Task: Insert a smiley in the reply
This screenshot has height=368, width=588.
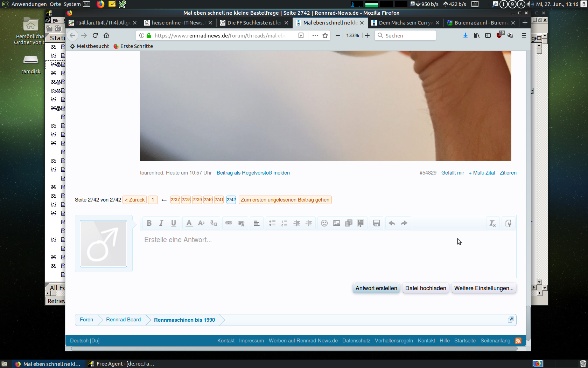Action: pos(324,223)
